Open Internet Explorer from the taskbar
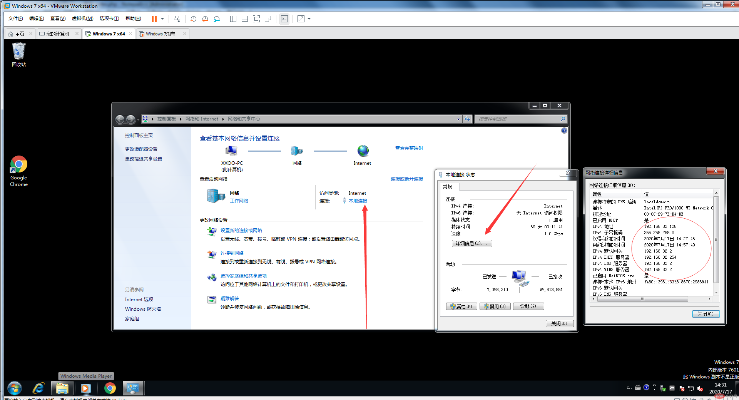739x400 pixels. click(x=38, y=389)
